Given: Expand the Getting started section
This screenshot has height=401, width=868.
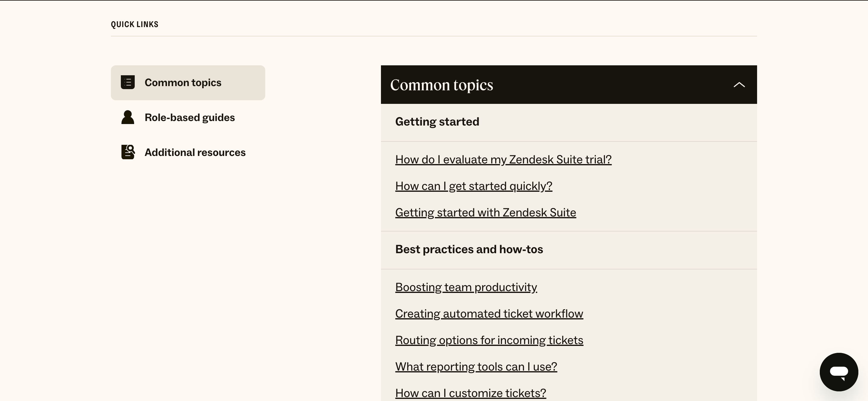Looking at the screenshot, I should click(x=437, y=122).
